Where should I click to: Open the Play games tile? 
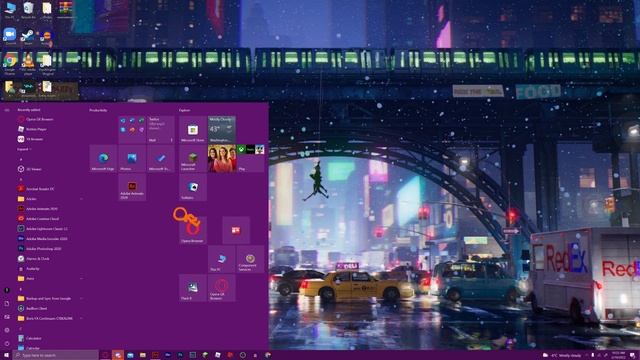(x=250, y=158)
